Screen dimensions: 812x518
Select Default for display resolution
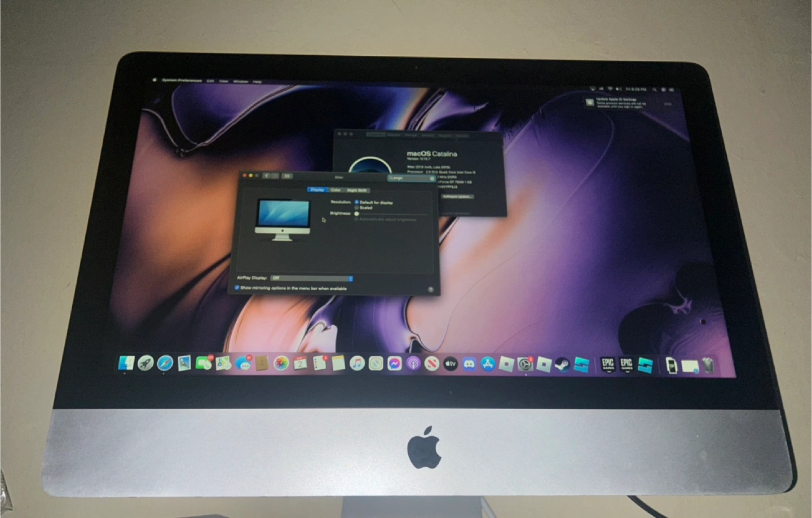coord(357,202)
